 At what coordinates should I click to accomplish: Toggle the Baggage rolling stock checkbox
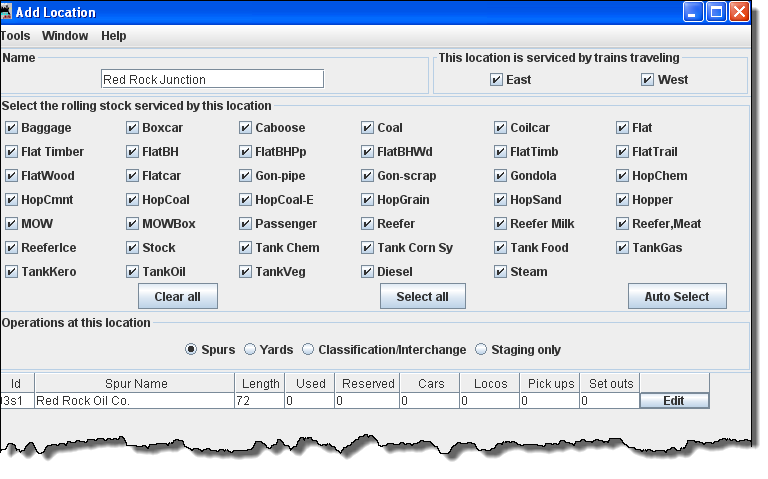click(12, 128)
